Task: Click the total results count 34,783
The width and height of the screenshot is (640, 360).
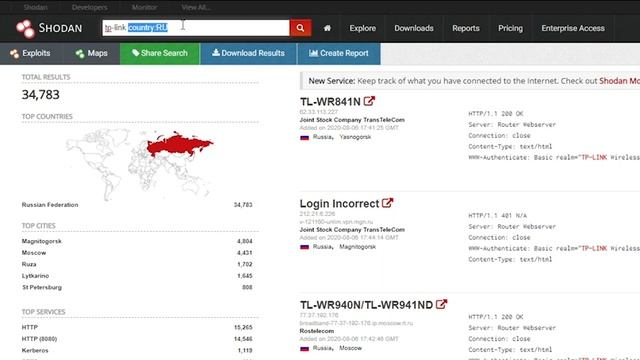Action: point(40,95)
